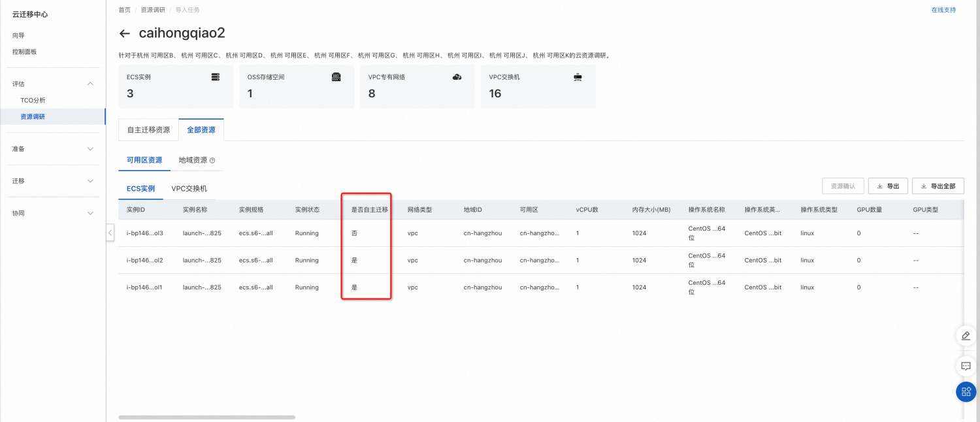Click instance ID i-bp146...ol2

144,260
